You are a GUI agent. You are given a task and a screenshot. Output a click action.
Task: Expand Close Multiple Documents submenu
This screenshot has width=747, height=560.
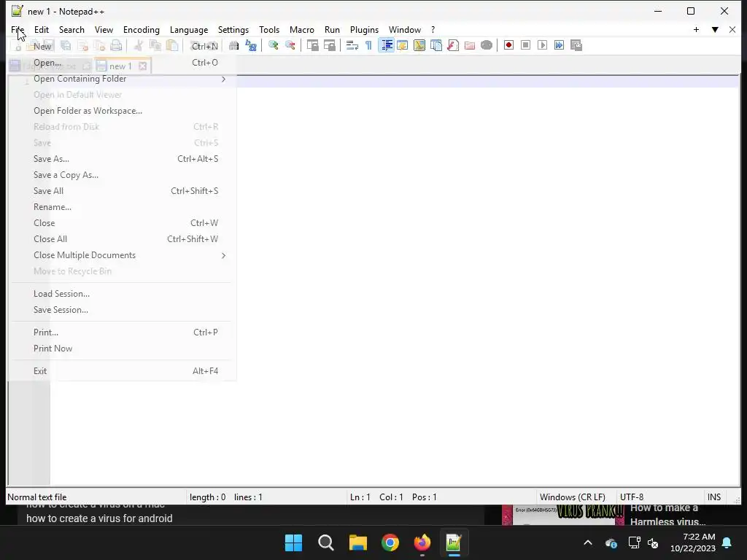[121, 255]
